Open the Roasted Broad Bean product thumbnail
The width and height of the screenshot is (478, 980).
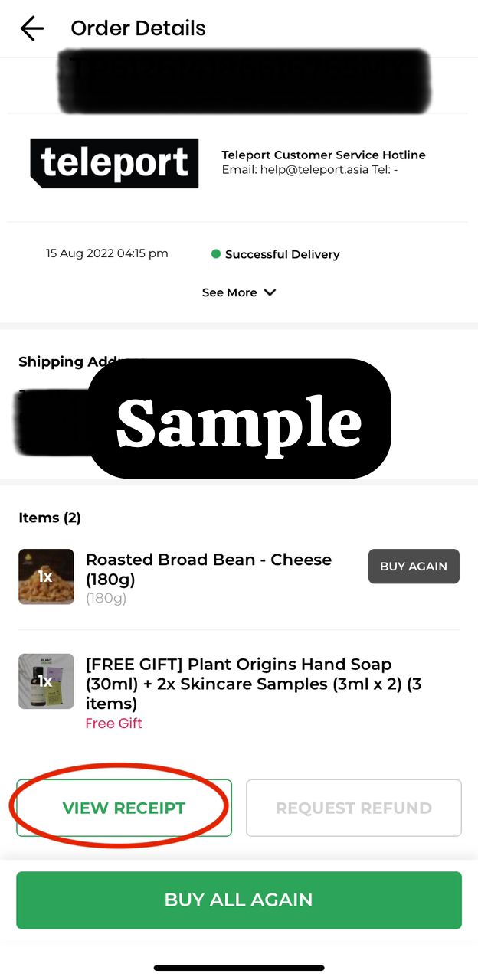[x=46, y=577]
